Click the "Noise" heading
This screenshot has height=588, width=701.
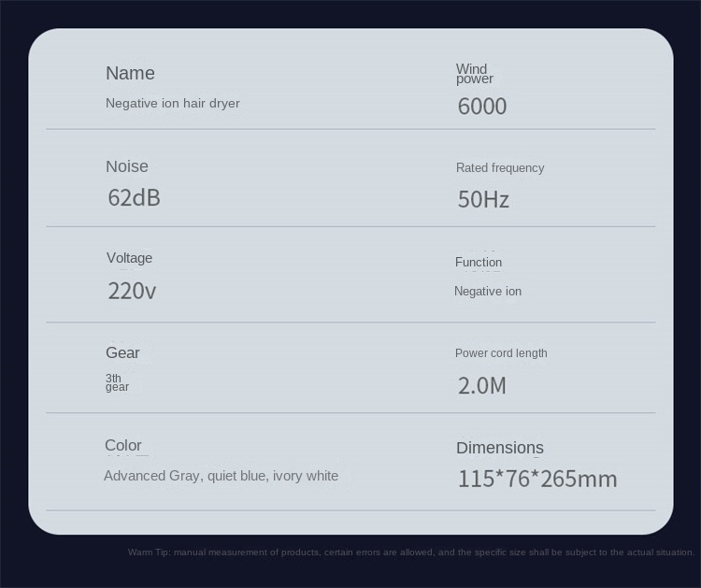(126, 166)
